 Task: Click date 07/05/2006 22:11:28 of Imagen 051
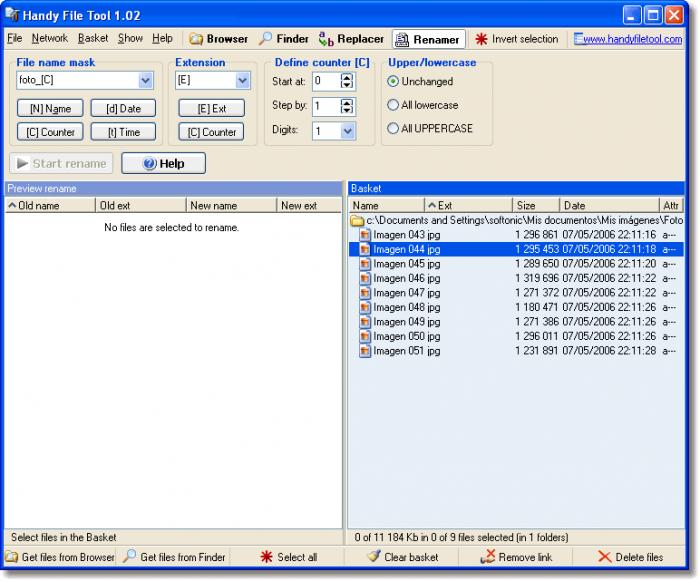[609, 351]
